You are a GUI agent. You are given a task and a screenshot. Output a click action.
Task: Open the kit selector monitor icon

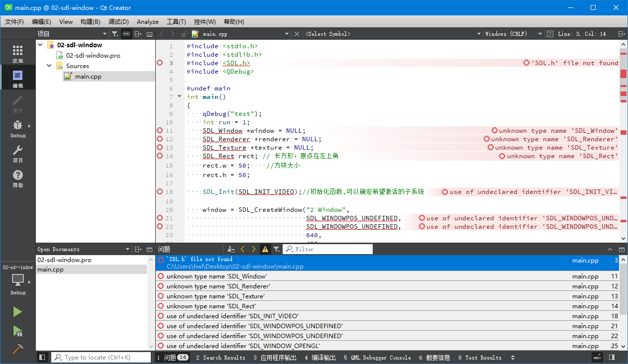[18, 281]
